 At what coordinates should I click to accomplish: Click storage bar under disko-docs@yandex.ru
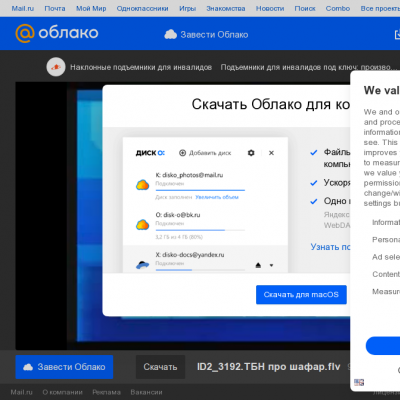click(200, 270)
